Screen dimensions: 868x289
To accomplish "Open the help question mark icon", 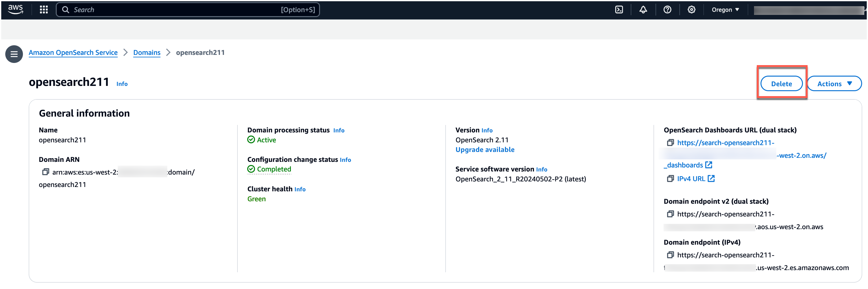I will (667, 9).
